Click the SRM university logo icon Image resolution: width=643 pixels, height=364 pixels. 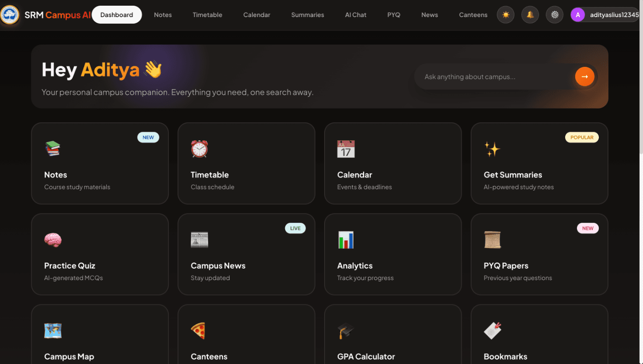click(9, 15)
